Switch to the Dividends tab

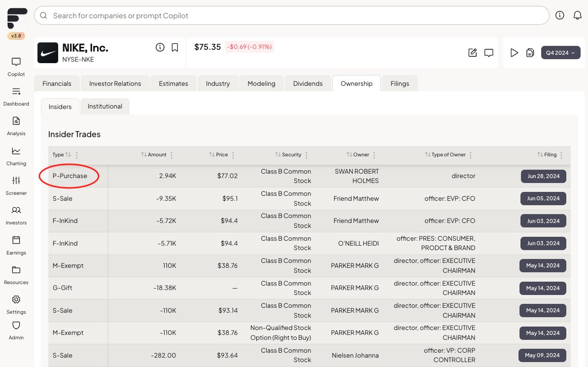(x=308, y=83)
